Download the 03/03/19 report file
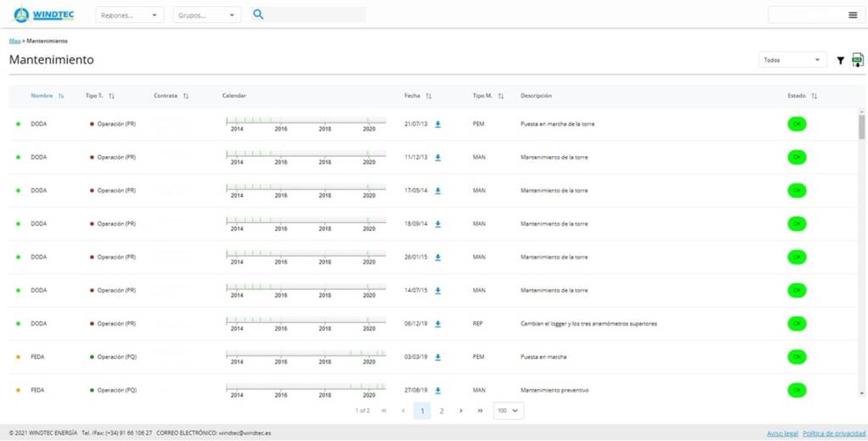 tap(438, 357)
